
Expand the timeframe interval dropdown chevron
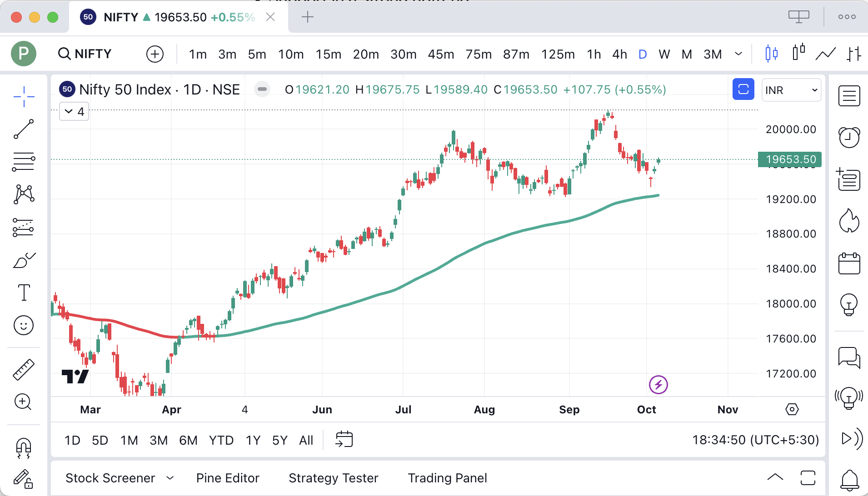coord(738,54)
